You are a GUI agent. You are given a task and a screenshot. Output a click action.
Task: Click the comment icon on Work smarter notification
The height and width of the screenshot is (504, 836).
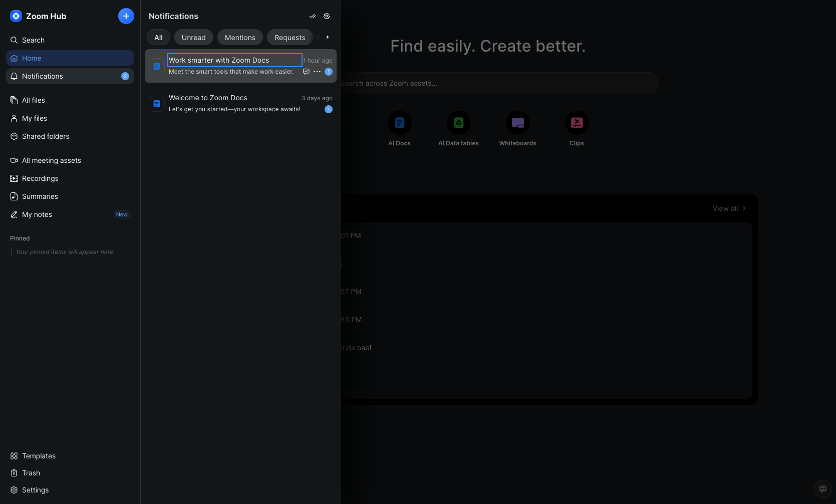pyautogui.click(x=306, y=72)
